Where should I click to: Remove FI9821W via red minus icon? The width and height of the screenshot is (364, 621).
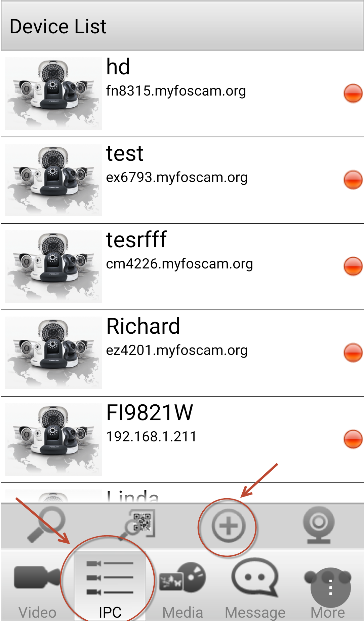coord(353,439)
